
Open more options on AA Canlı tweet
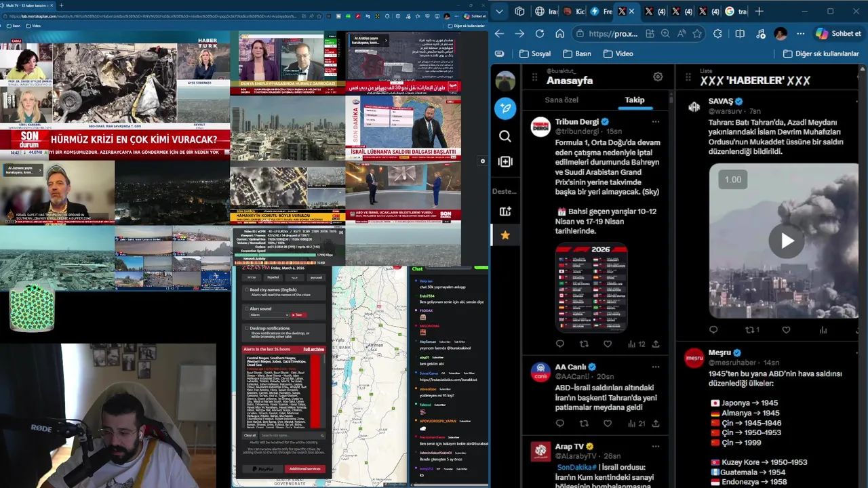(655, 367)
